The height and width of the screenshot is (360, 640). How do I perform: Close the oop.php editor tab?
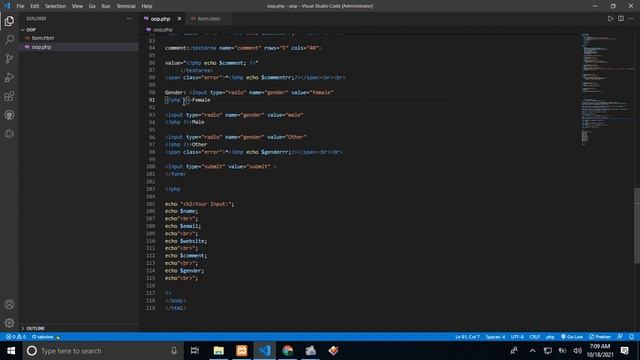tap(179, 19)
